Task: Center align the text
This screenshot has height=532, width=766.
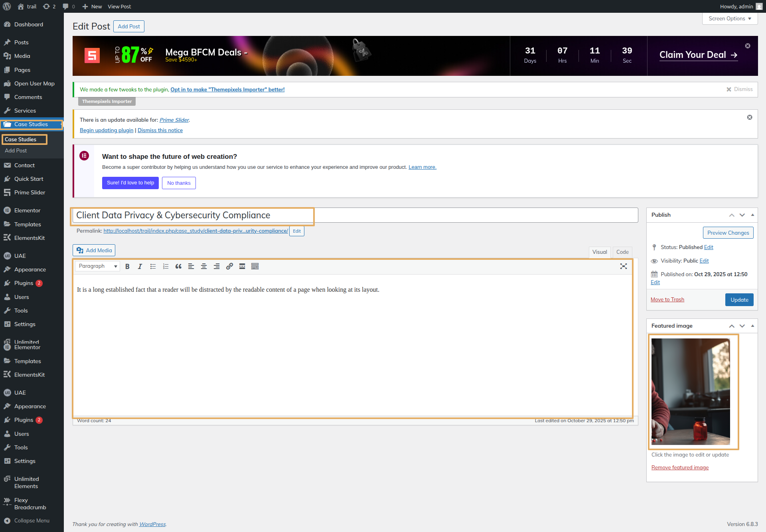Action: [x=204, y=266]
